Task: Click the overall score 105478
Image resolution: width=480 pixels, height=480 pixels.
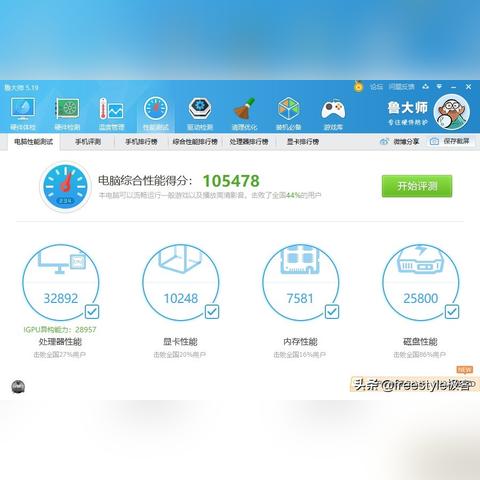Action: [x=231, y=181]
